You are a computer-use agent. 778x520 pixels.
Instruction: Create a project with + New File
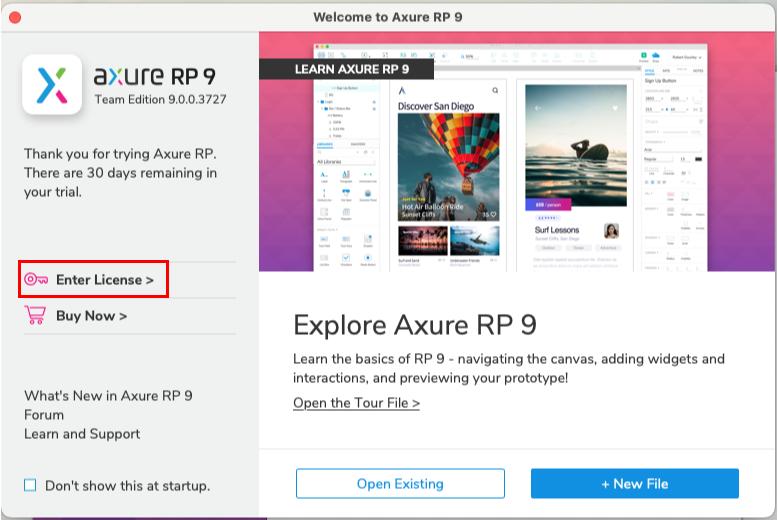(634, 484)
